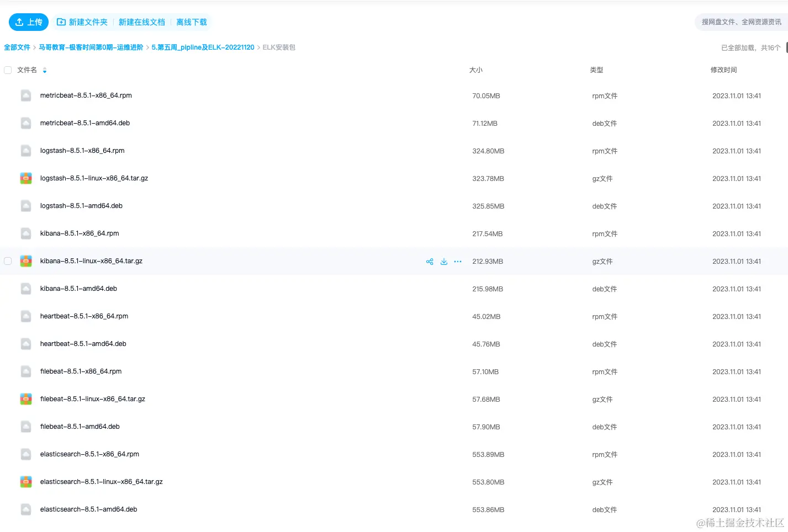Click the size value 45.02MB
The image size is (788, 532).
(486, 317)
